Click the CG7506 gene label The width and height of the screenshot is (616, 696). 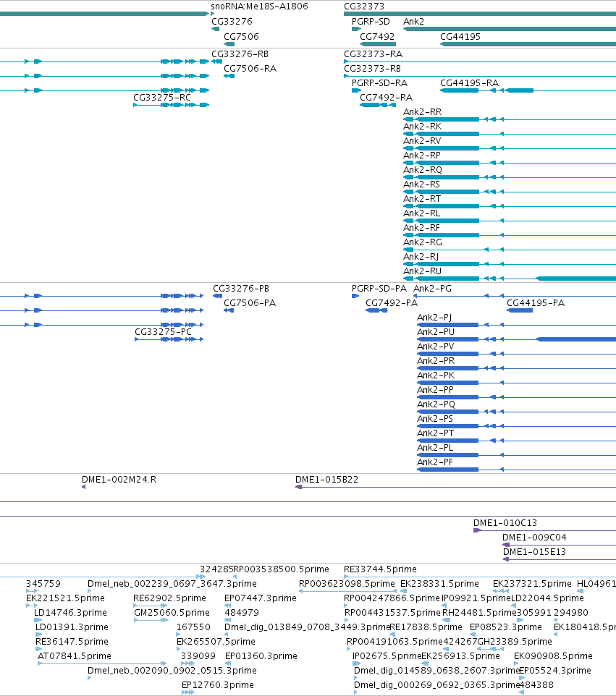click(x=241, y=36)
